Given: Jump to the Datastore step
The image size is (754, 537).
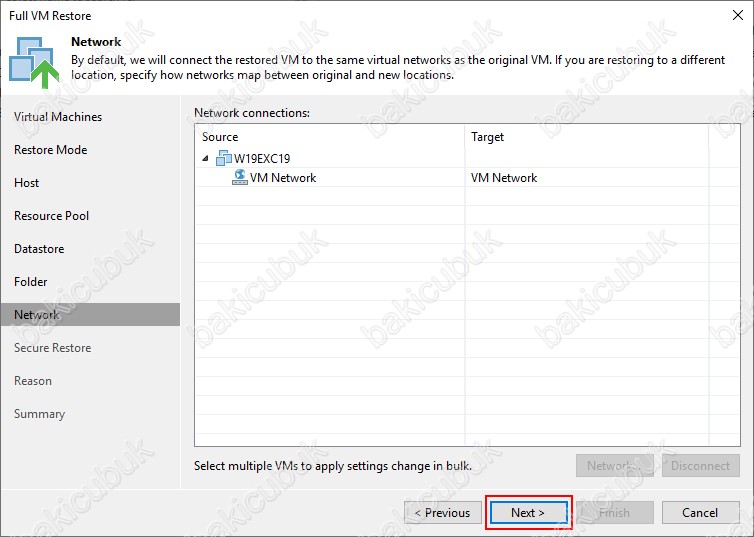Looking at the screenshot, I should (x=39, y=249).
